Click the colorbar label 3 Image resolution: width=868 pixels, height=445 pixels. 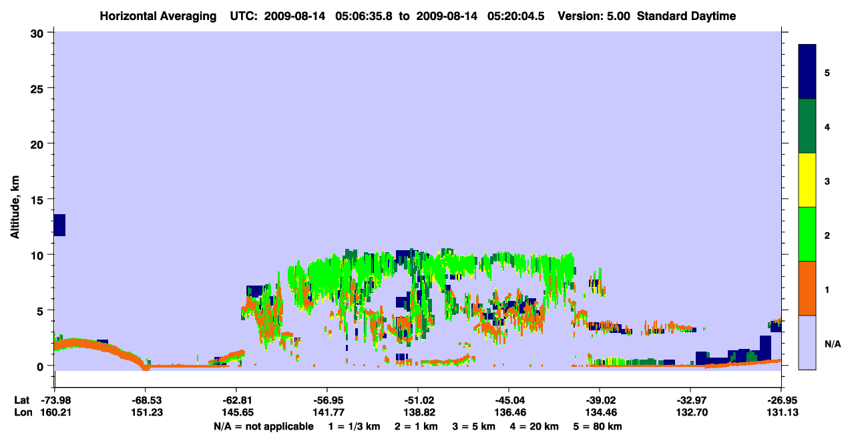(827, 180)
